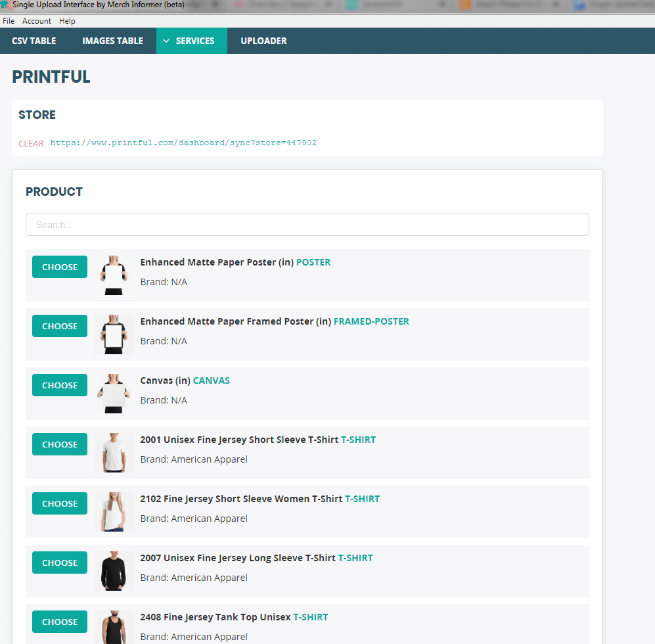655x644 pixels.
Task: Click '2007 Unisex Fine Jersey Long Sleeve T-Shirt' title
Action: click(238, 558)
